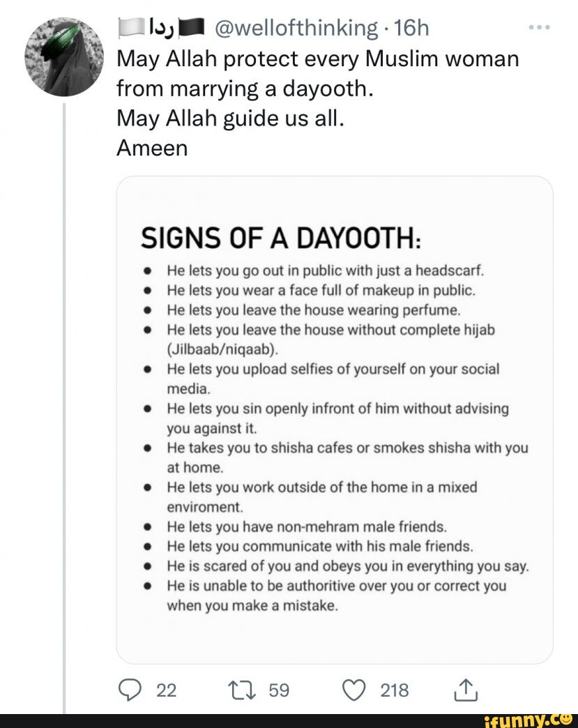Viewport: 578px width, 728px height.
Task: Click the black flag emoji in the display name
Action: (x=192, y=28)
